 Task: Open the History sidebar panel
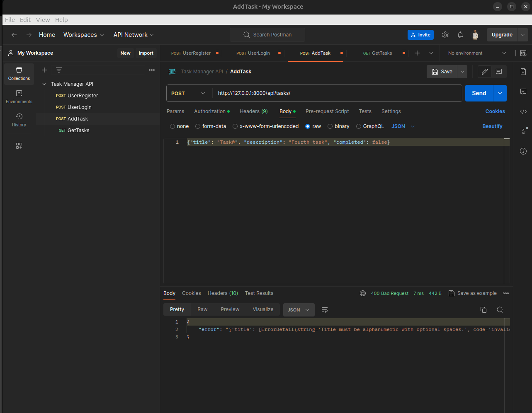pyautogui.click(x=19, y=120)
